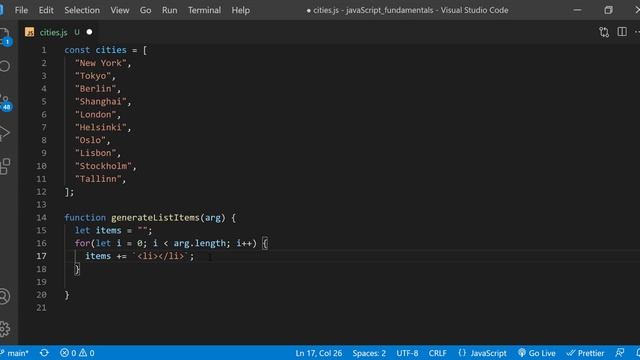640x360 pixels.
Task: Click line number 21 in the gutter
Action: coord(41,308)
